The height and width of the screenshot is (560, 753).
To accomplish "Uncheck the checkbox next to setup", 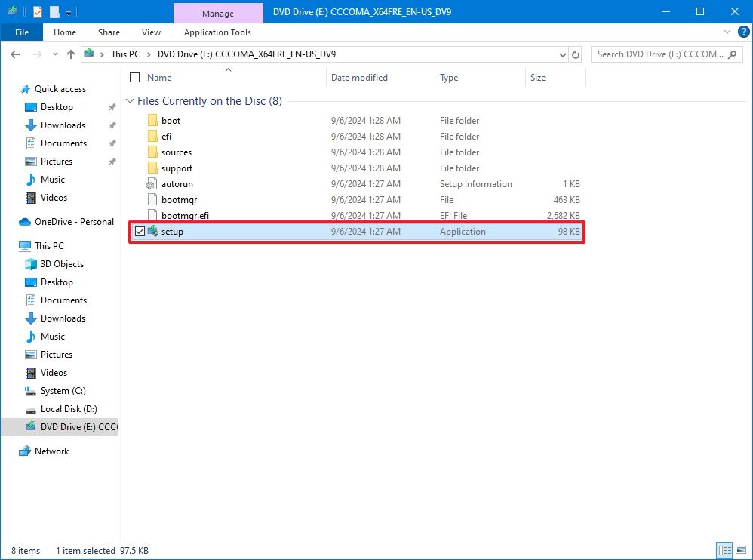I will 140,231.
